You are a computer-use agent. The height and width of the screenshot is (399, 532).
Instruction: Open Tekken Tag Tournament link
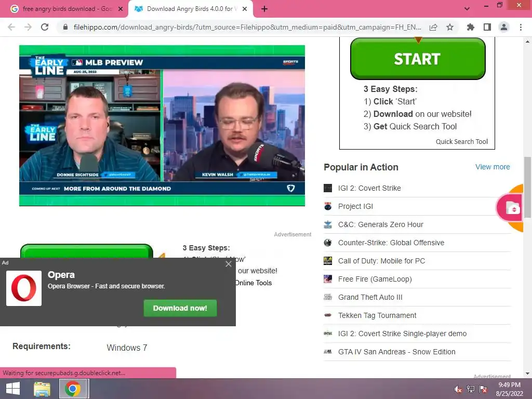(377, 315)
